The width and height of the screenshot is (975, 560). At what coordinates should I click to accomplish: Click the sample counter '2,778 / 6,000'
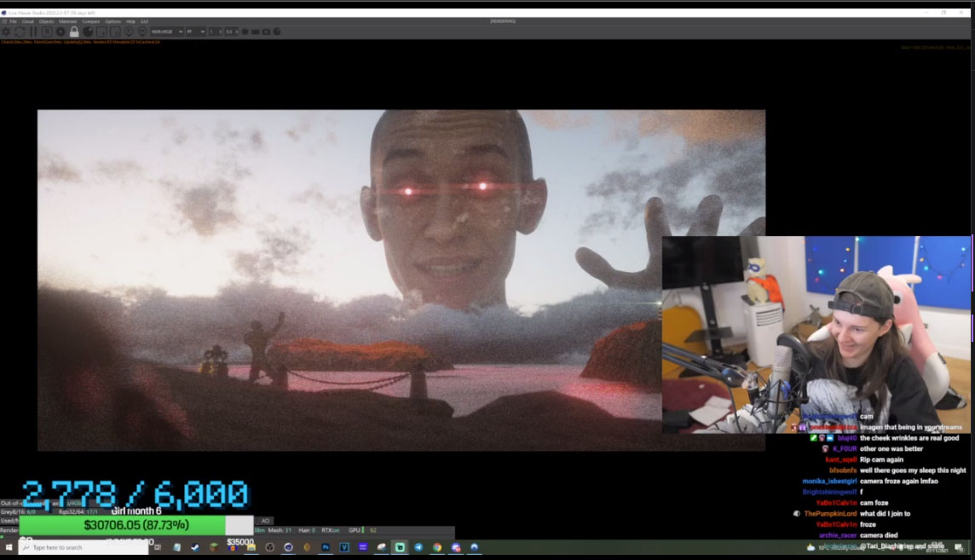click(x=135, y=494)
